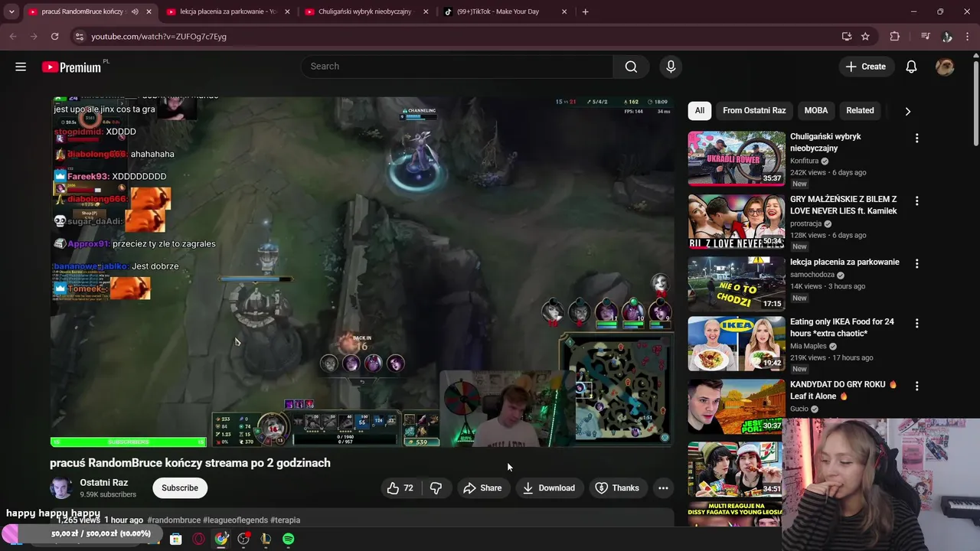Open #terapia hashtag link
Viewport: 980px width, 551px height.
click(285, 520)
